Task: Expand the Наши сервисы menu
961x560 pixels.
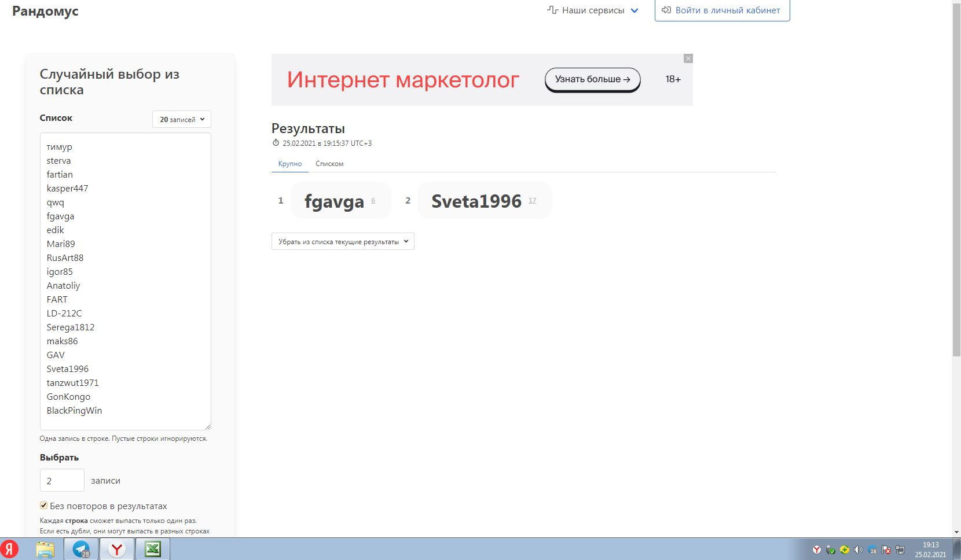Action: (593, 10)
